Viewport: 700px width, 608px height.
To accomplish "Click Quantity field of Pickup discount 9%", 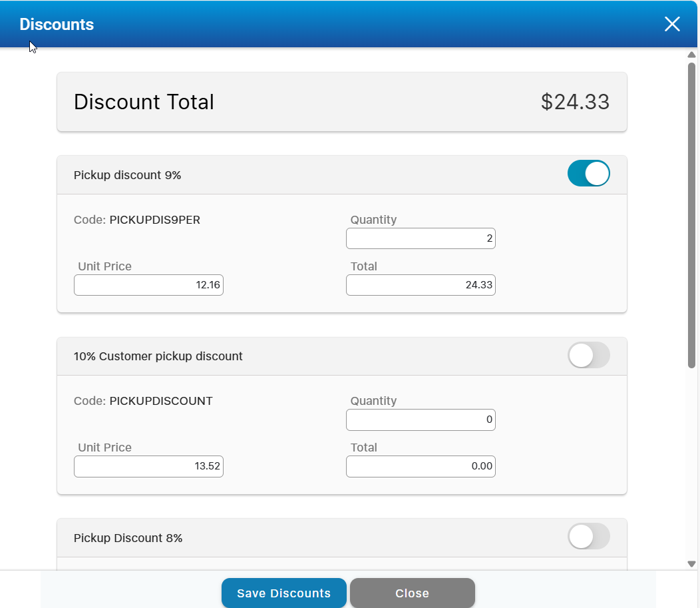I will click(x=421, y=238).
